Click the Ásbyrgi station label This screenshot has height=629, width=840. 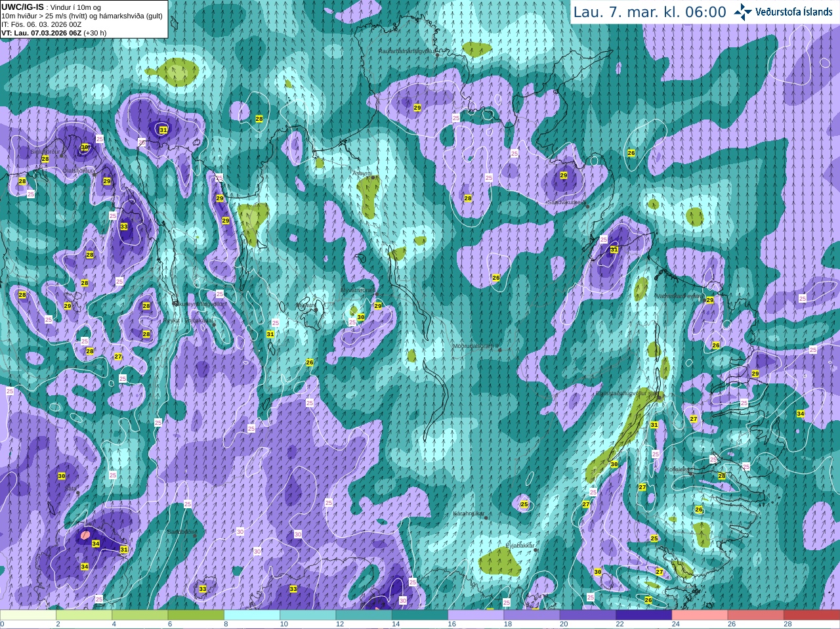pyautogui.click(x=362, y=173)
